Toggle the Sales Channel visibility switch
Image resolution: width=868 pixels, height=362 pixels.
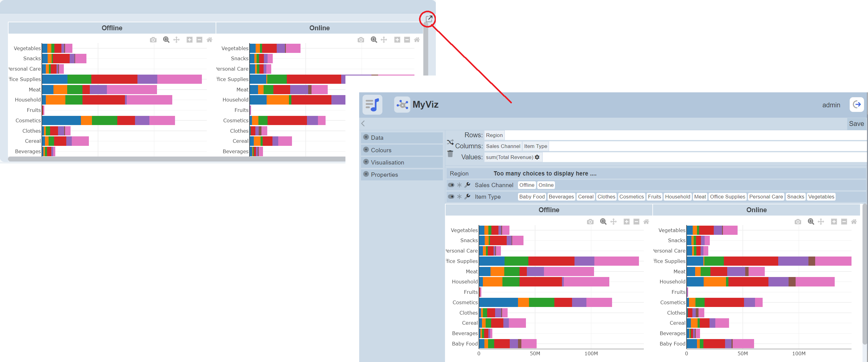pyautogui.click(x=451, y=185)
